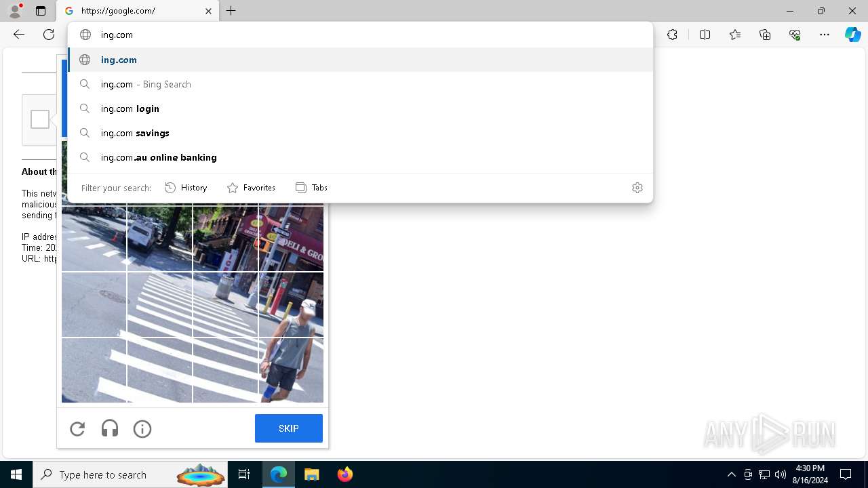Tick the reCAPTCHA checkbox
This screenshot has height=488, width=868.
click(x=40, y=119)
